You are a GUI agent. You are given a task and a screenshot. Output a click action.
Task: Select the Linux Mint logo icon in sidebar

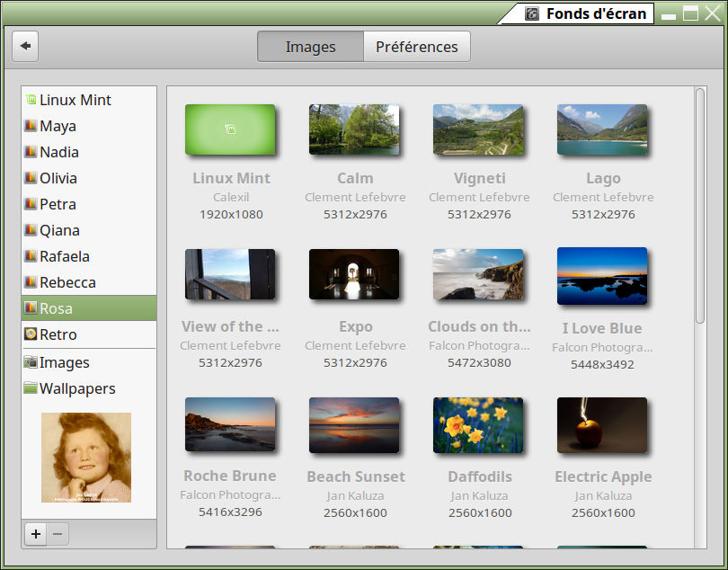[x=31, y=100]
